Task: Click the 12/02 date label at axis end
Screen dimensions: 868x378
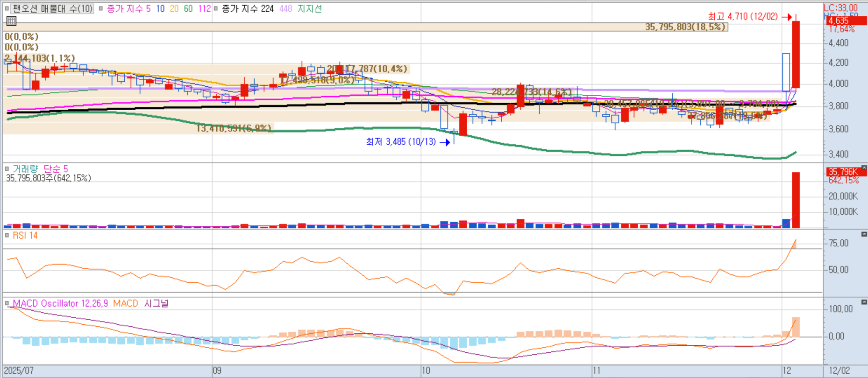Action: tap(840, 371)
